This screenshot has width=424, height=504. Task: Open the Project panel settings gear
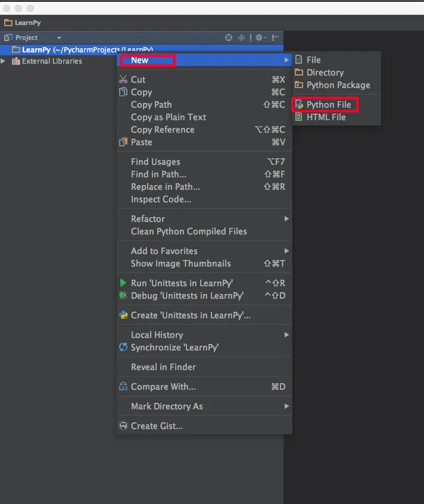(x=260, y=37)
